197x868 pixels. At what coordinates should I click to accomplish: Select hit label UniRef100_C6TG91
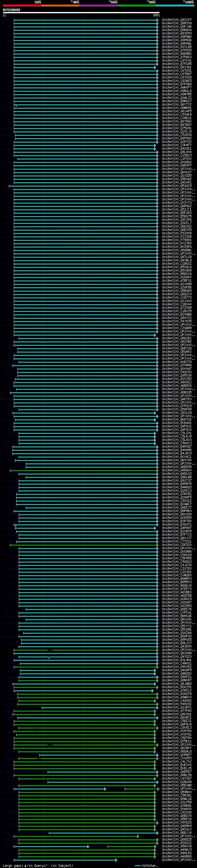click(177, 71)
